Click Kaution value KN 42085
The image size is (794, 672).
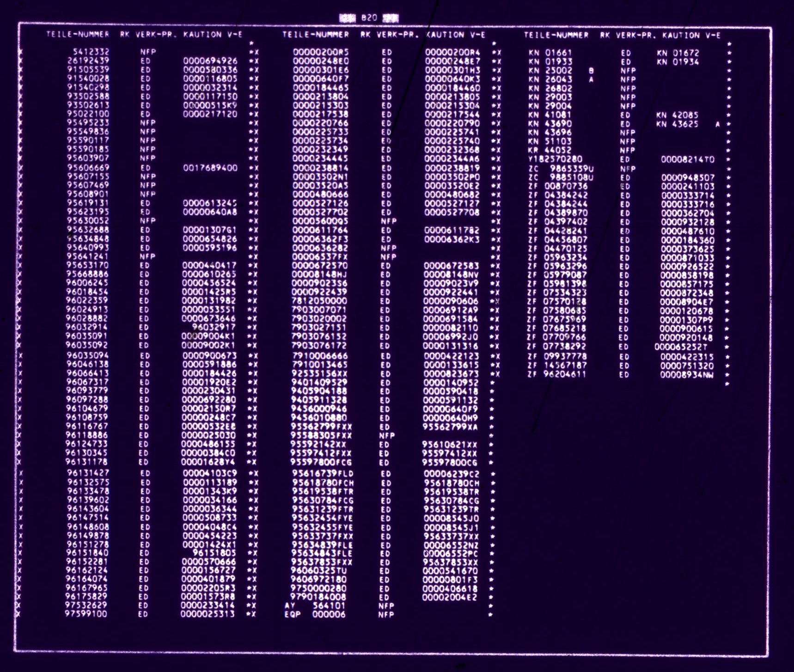678,115
